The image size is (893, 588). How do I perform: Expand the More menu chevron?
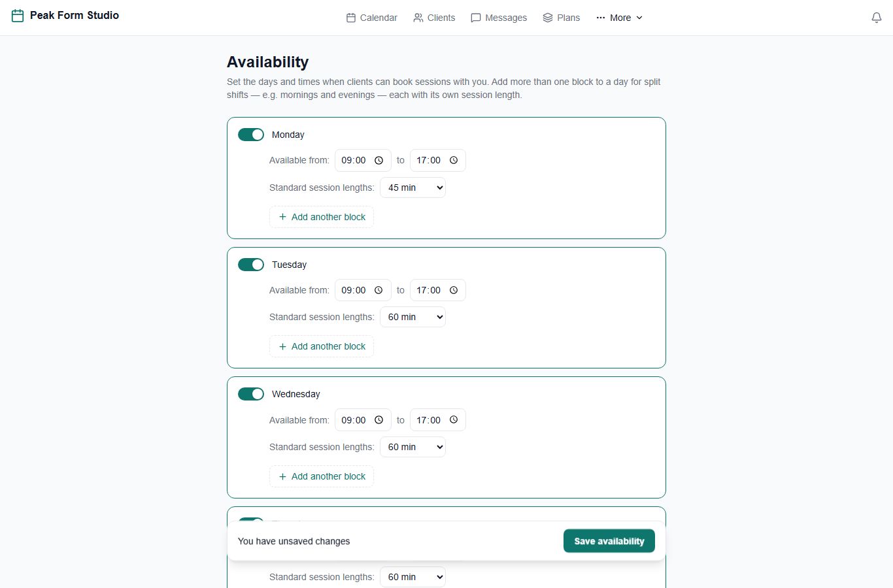tap(639, 18)
